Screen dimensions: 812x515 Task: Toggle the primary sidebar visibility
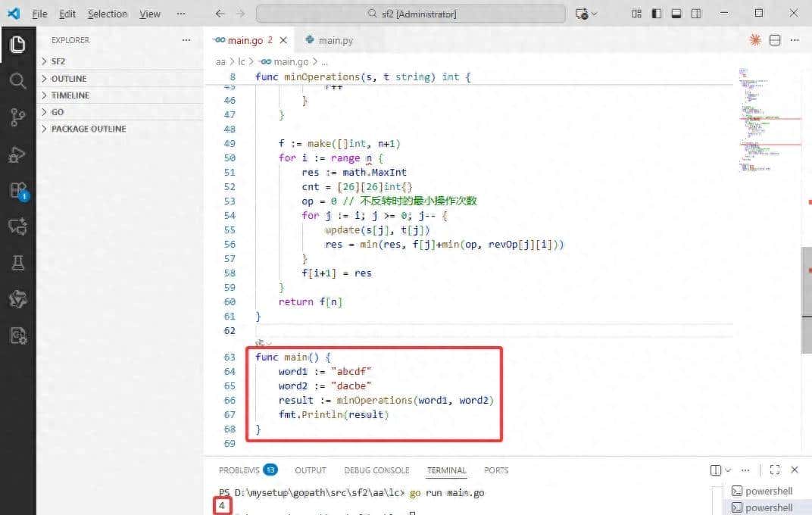[x=657, y=14]
